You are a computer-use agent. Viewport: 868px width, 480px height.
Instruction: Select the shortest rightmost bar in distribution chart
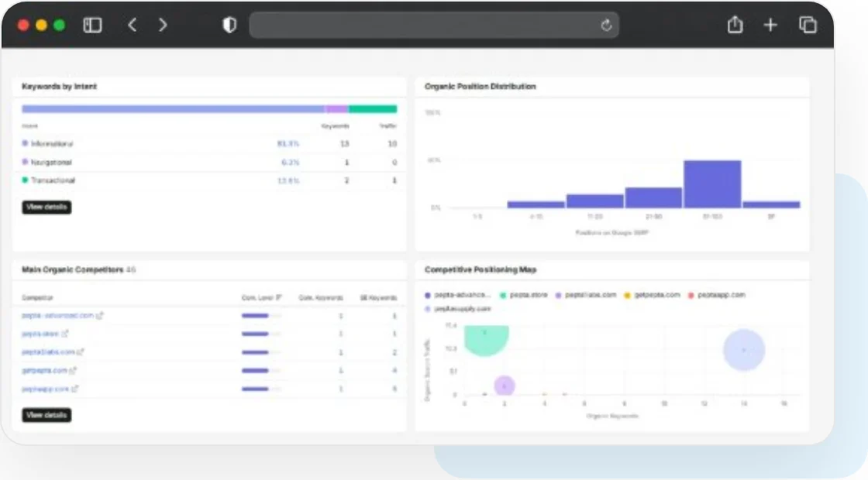771,204
